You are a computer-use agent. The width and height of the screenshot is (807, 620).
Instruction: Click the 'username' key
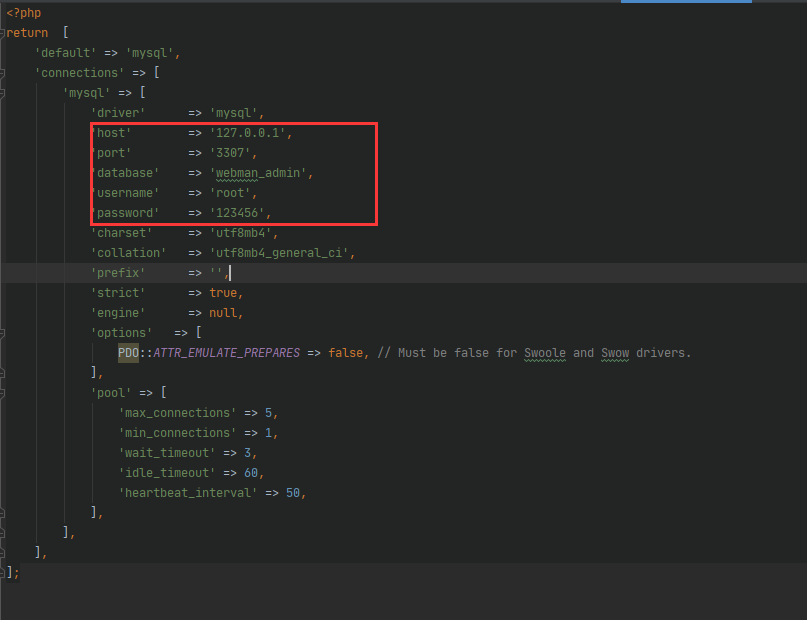tap(125, 193)
